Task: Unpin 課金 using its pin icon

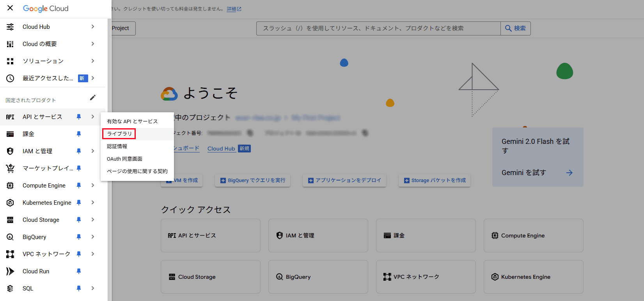Action: point(79,134)
